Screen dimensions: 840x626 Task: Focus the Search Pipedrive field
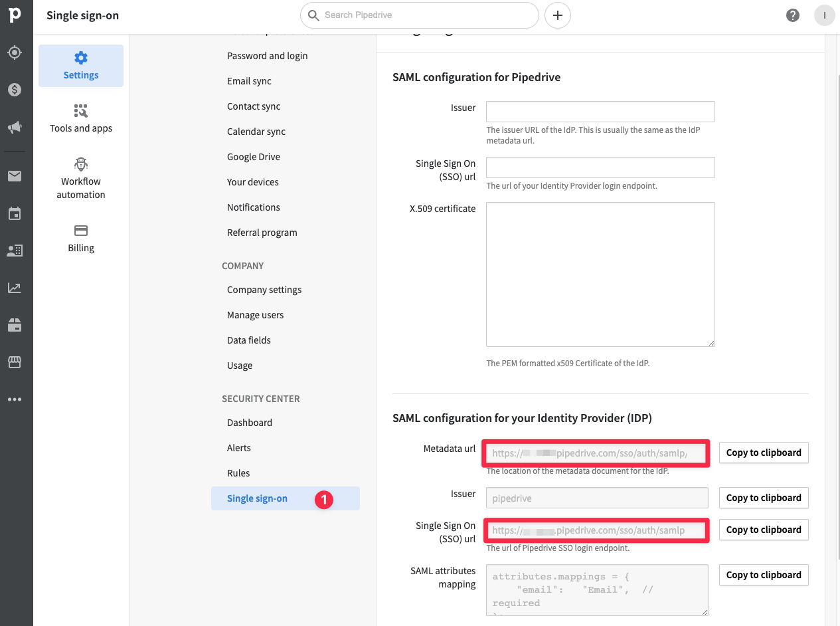425,15
